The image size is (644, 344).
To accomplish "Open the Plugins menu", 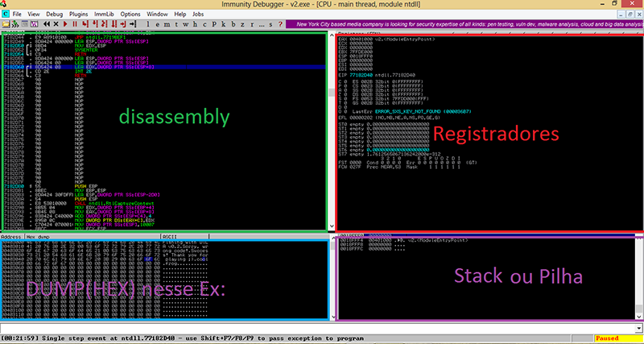I will pyautogui.click(x=78, y=14).
